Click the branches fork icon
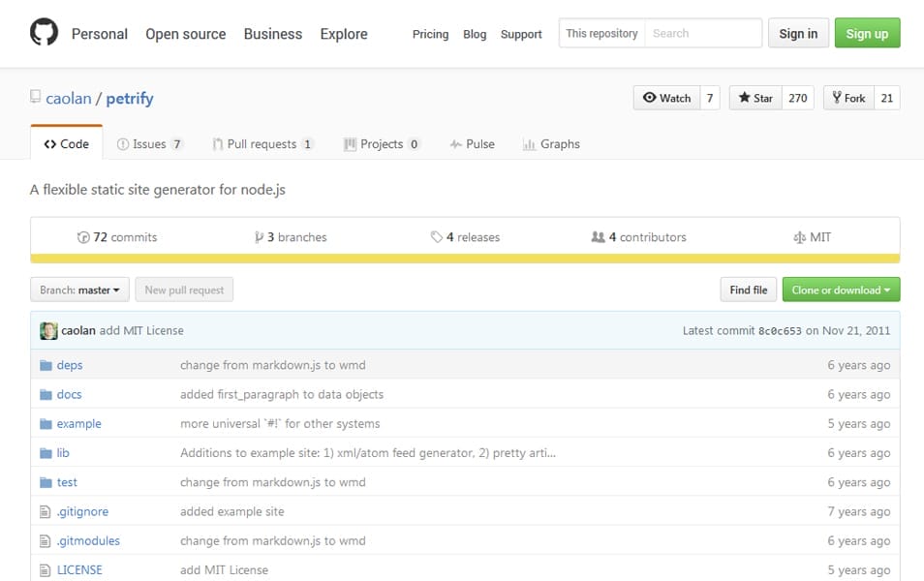The image size is (924, 581). (x=259, y=237)
